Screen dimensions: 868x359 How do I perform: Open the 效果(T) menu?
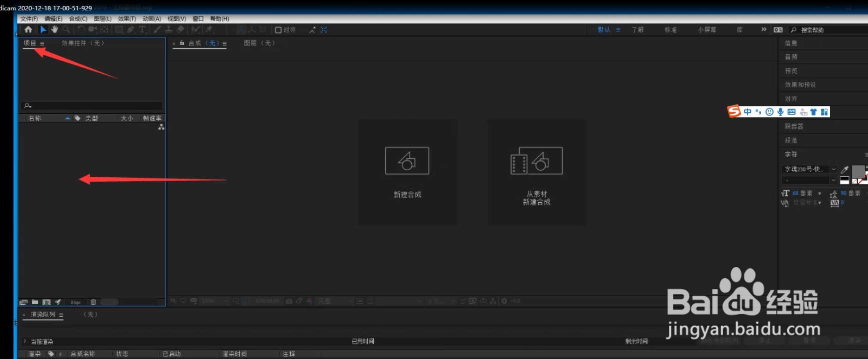click(127, 18)
